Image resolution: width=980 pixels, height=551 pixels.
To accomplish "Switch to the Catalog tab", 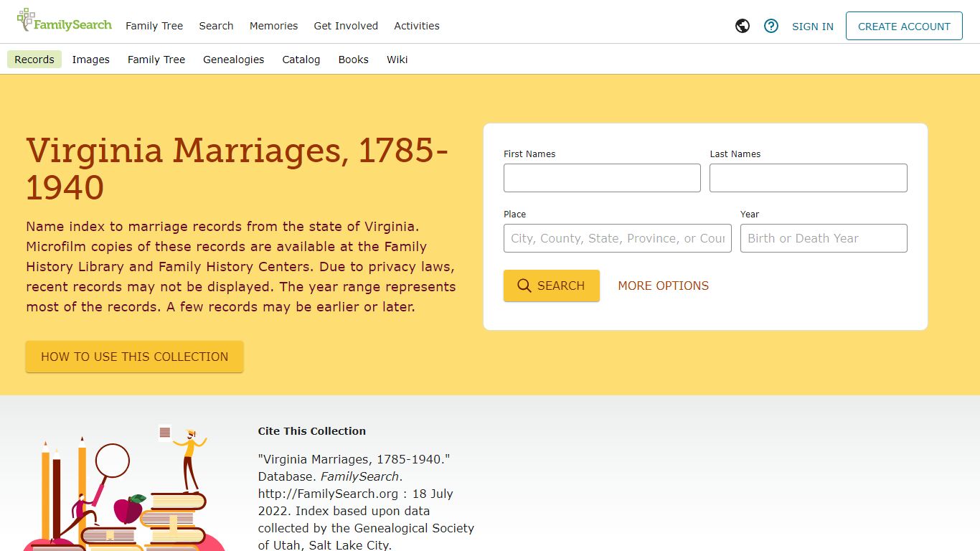I will tap(301, 60).
